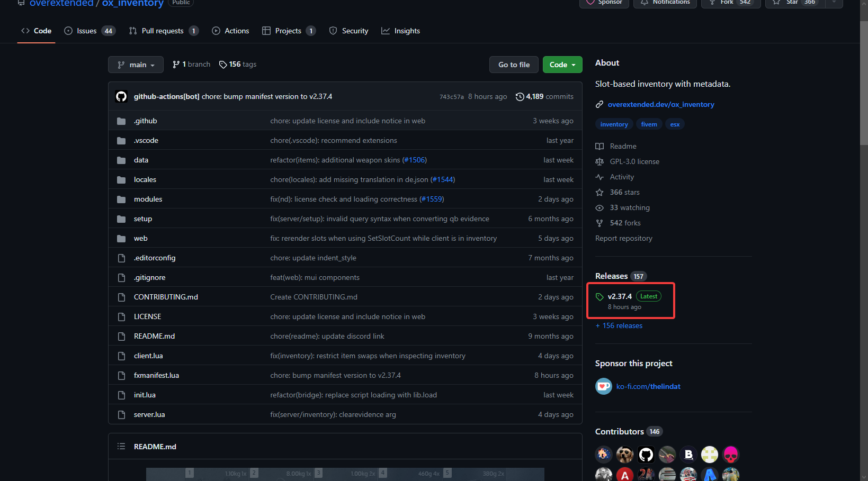Select the fivem topic tag
Screen dimensions: 868x481
(649, 124)
